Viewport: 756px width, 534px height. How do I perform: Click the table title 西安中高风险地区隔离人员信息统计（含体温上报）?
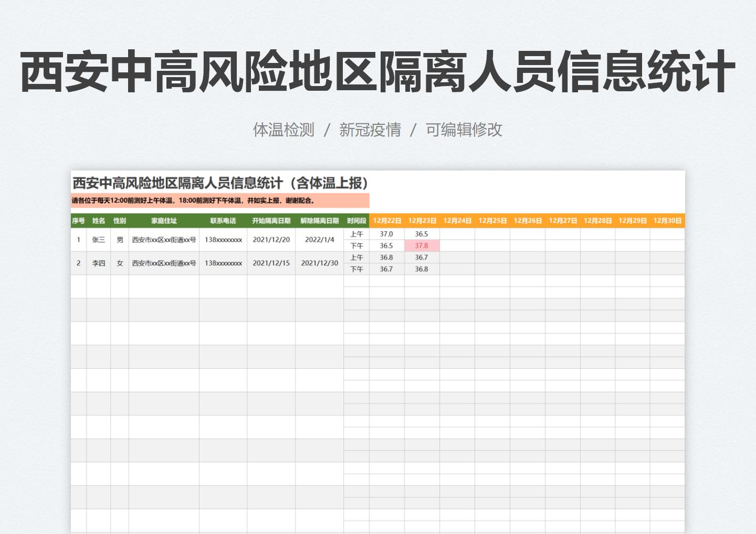point(220,184)
